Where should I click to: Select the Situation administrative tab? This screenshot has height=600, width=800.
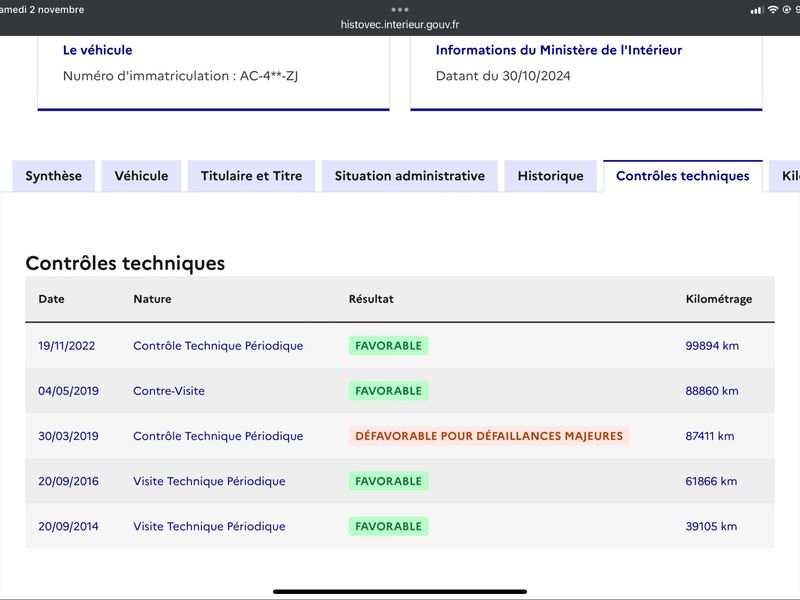tap(410, 176)
